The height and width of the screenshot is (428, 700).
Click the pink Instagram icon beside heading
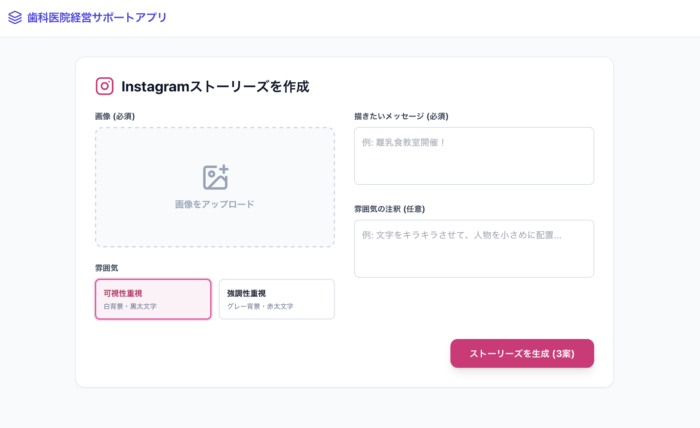(x=104, y=86)
